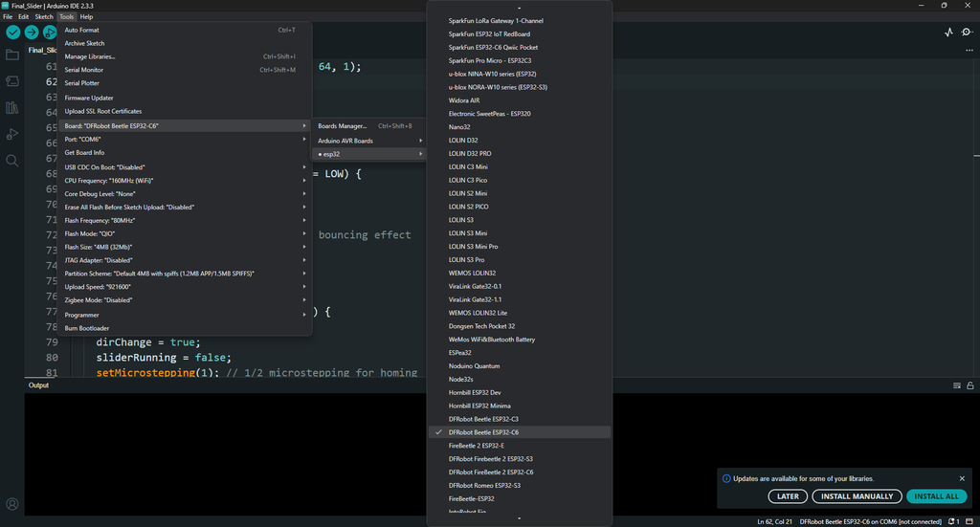Click the editor three-dots more icon
The image size is (980, 527).
pyautogui.click(x=969, y=50)
